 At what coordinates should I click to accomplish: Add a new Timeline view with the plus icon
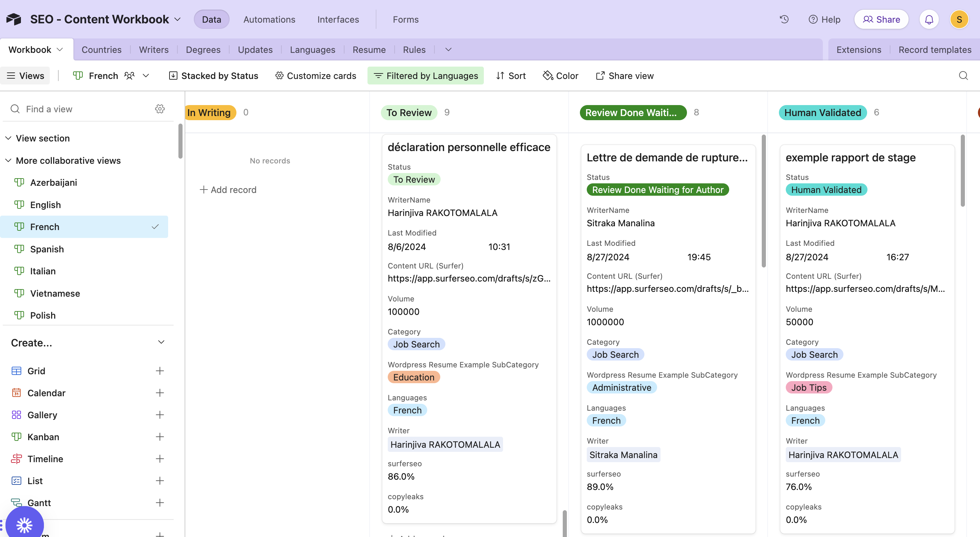[x=160, y=459]
